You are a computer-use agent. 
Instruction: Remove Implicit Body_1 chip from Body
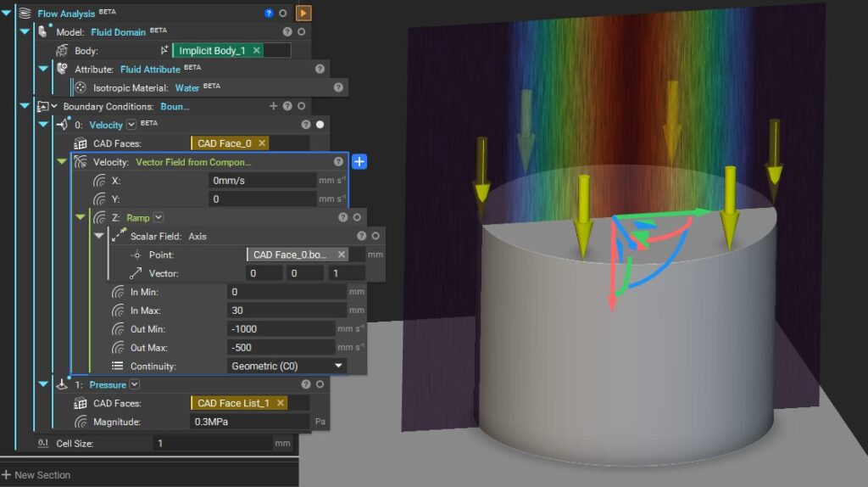point(256,51)
